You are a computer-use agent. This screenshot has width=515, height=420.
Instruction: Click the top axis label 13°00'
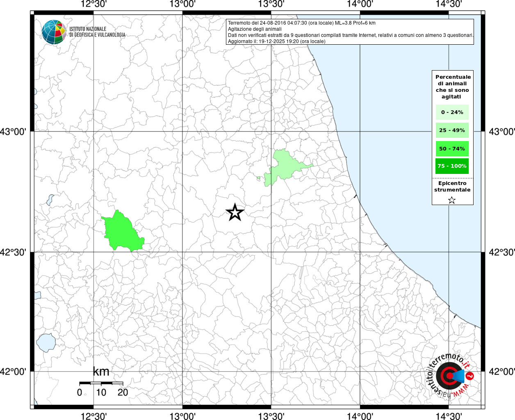click(x=182, y=4)
